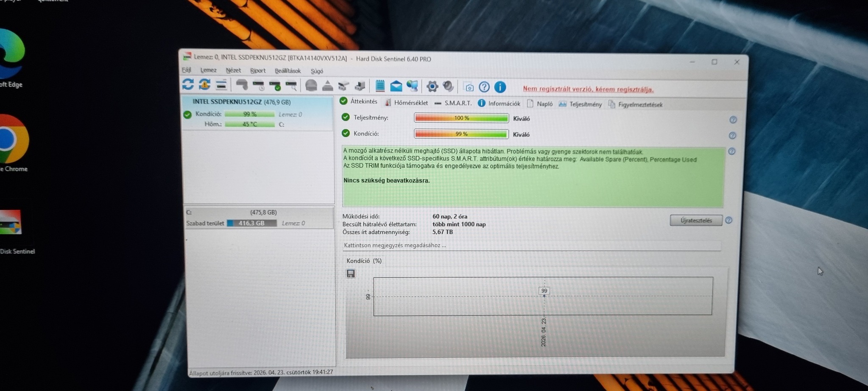Click the 'több mint 1000 nap' value
The height and width of the screenshot is (391, 868).
(x=459, y=224)
